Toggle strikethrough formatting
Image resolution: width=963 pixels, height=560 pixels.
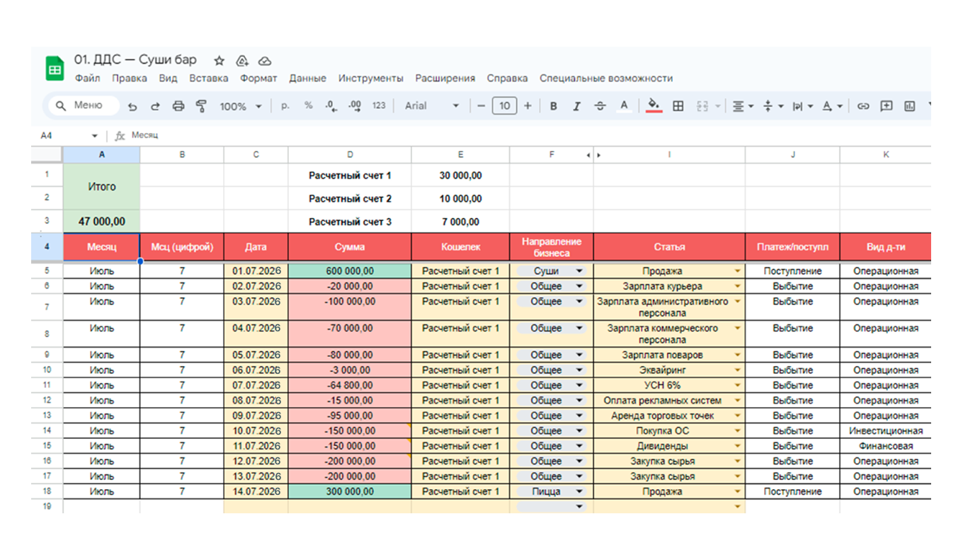coord(600,106)
